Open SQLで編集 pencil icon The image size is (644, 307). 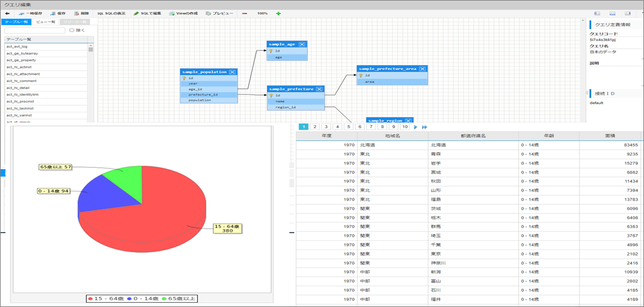tap(136, 13)
